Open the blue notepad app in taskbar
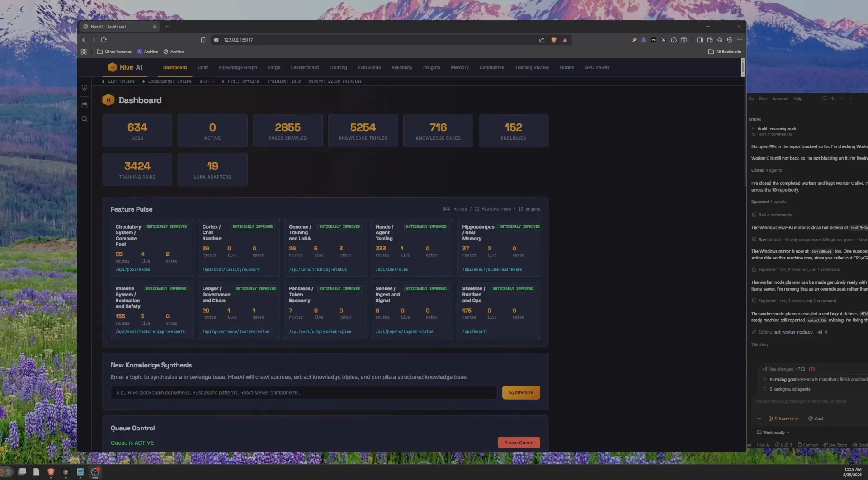 80,472
